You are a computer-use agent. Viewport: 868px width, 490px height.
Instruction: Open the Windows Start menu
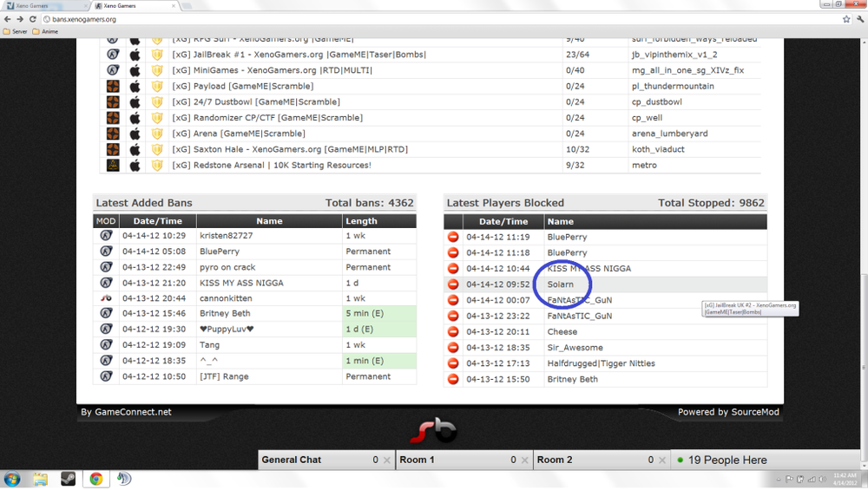click(x=12, y=479)
